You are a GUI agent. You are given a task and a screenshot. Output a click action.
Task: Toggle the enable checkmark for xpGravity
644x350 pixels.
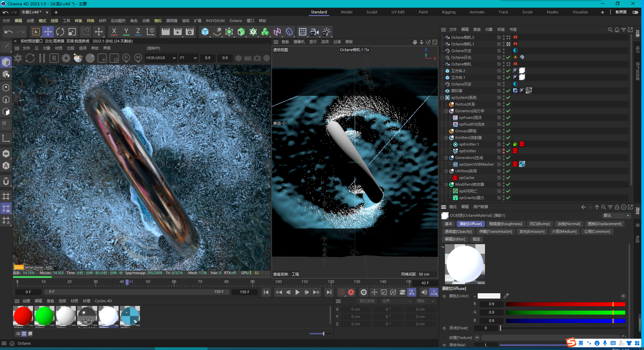[508, 198]
